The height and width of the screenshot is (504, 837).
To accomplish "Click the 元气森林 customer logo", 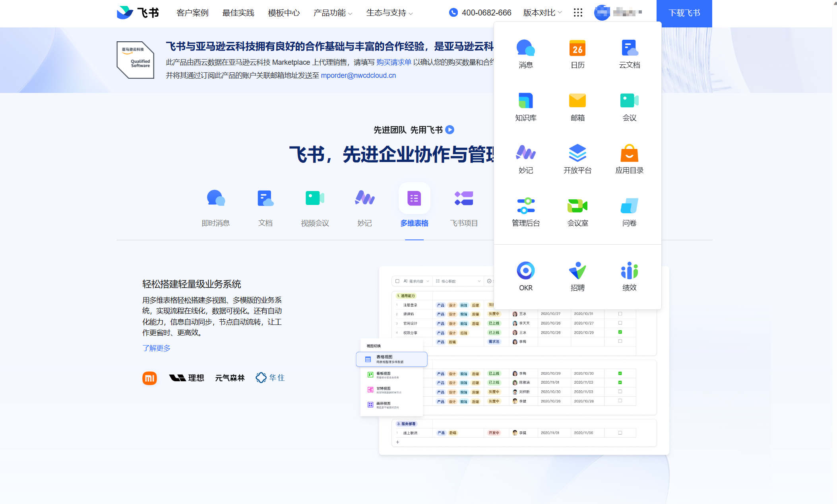I will tap(230, 378).
